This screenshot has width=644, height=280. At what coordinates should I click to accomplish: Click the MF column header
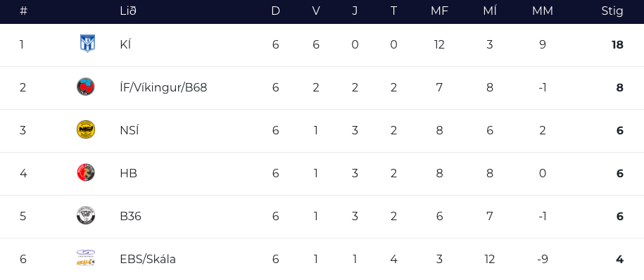pos(439,11)
